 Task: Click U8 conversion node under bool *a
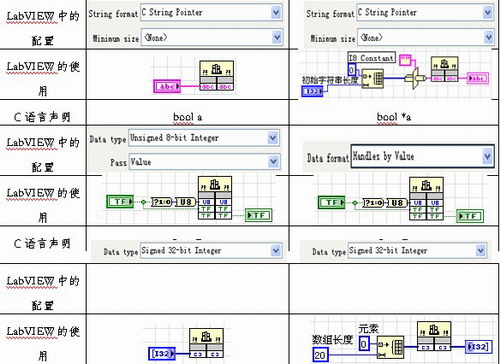pos(397,202)
